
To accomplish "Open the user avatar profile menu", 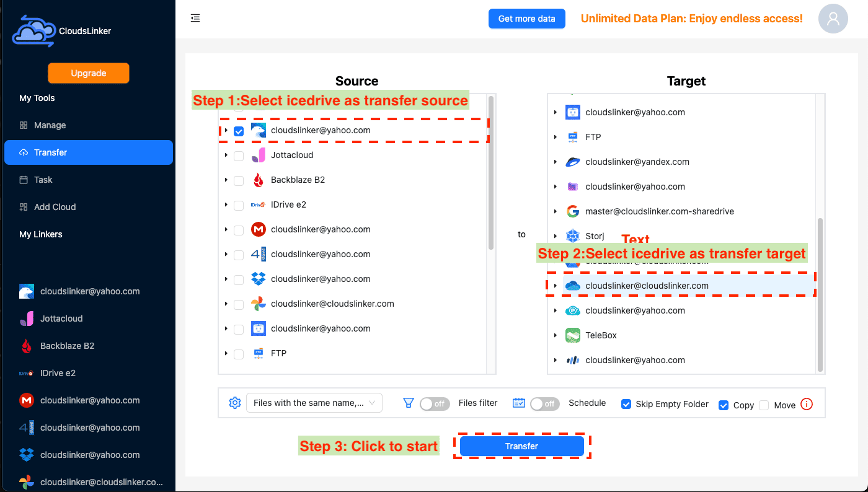I will [x=833, y=19].
